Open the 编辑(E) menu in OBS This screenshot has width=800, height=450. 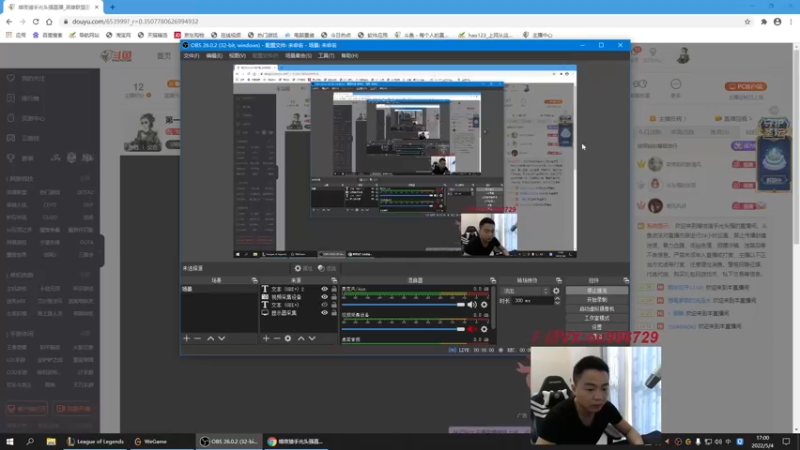click(x=214, y=56)
